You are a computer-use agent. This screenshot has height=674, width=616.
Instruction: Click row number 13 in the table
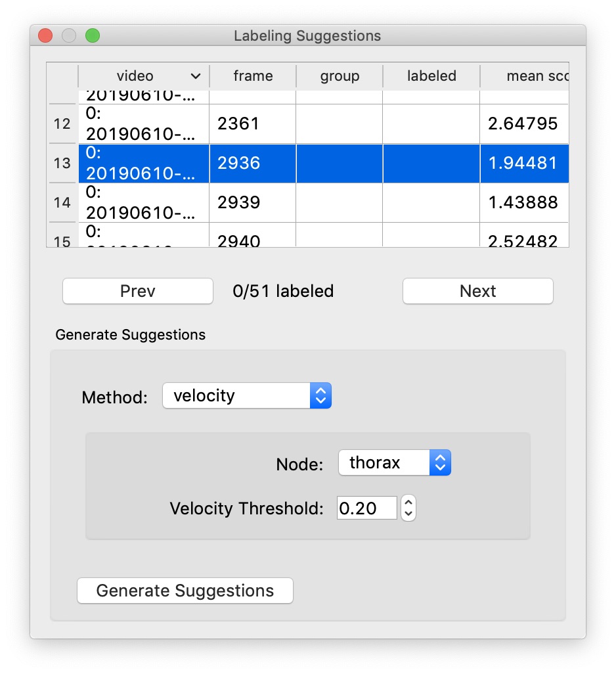(62, 163)
